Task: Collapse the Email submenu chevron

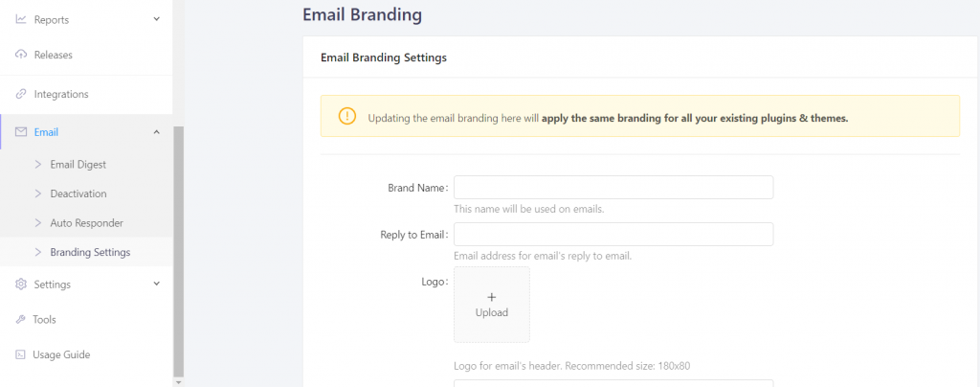Action: pos(157,132)
